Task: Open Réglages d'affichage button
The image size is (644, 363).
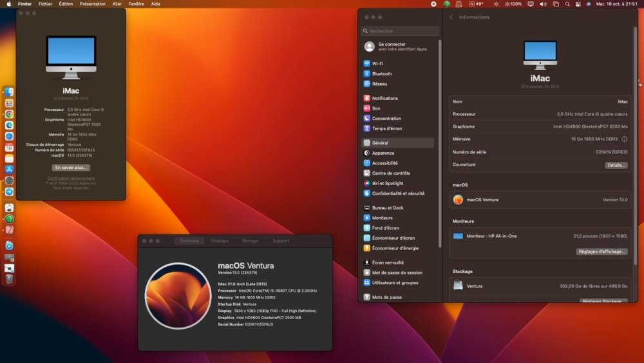Action: tap(601, 251)
